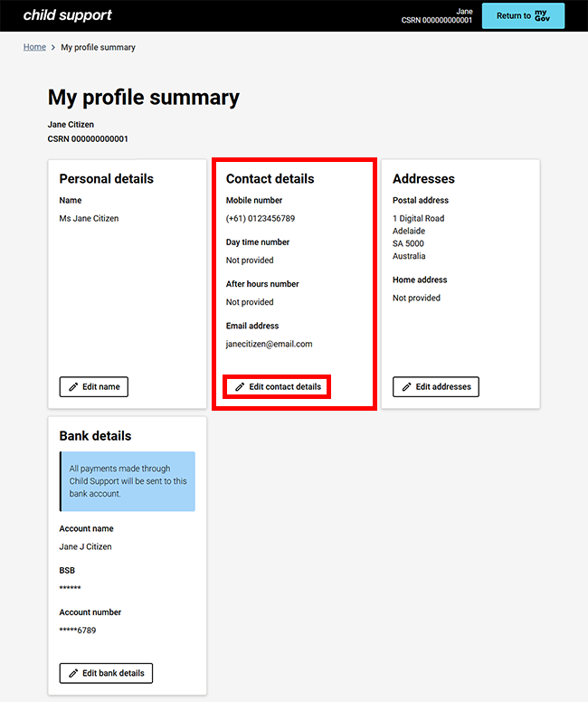Viewport: 588px width, 702px height.
Task: Click the (+61) 0123456789 mobile number
Action: pos(261,218)
